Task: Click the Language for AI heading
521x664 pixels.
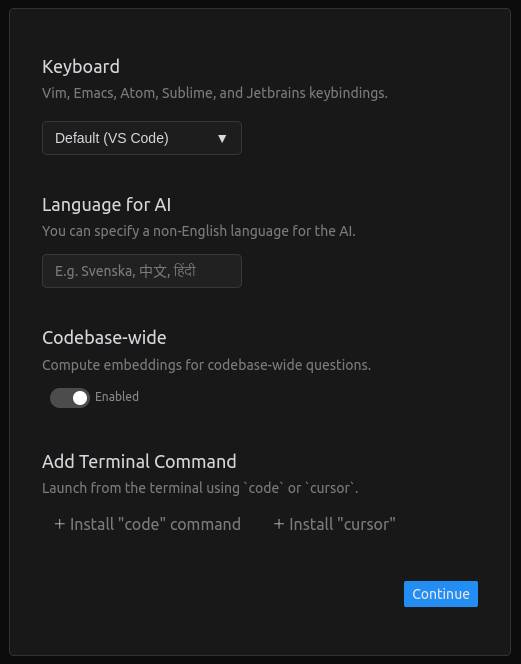Action: 106,205
